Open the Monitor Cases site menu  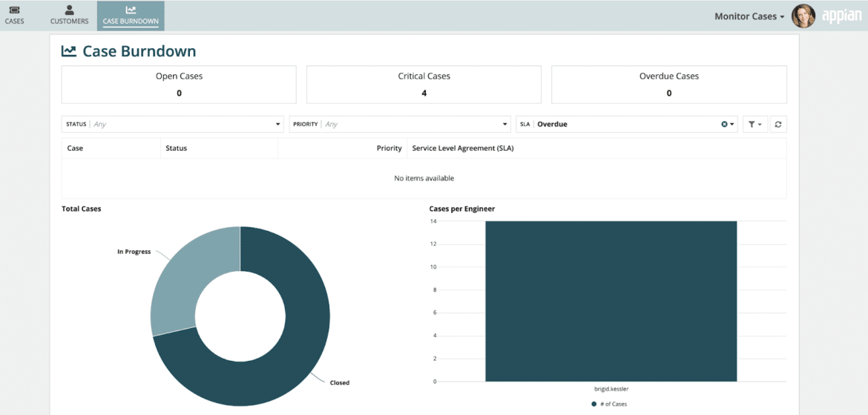pos(749,16)
